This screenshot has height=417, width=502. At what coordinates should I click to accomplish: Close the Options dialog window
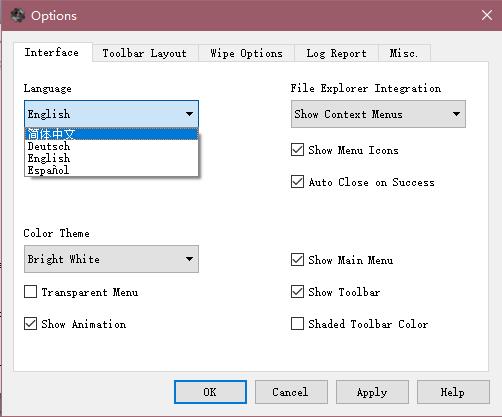[487, 15]
